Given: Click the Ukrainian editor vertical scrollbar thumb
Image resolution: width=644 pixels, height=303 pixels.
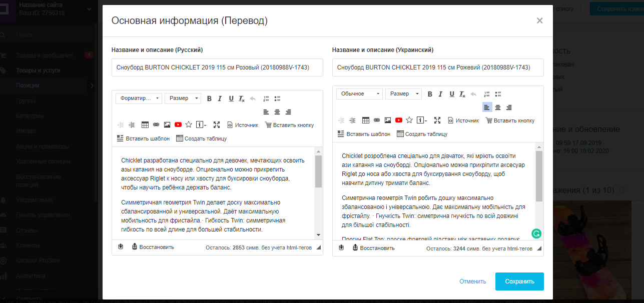Looking at the screenshot, I should (x=539, y=176).
